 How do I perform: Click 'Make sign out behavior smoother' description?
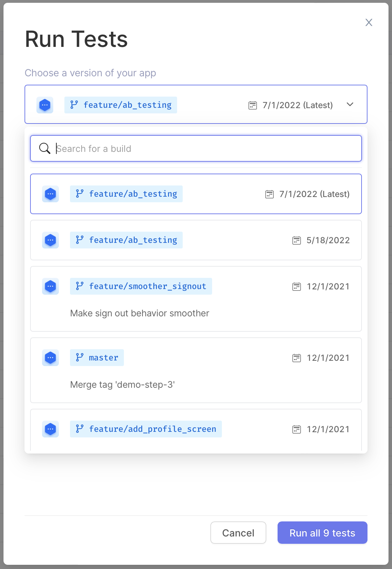pyautogui.click(x=140, y=313)
